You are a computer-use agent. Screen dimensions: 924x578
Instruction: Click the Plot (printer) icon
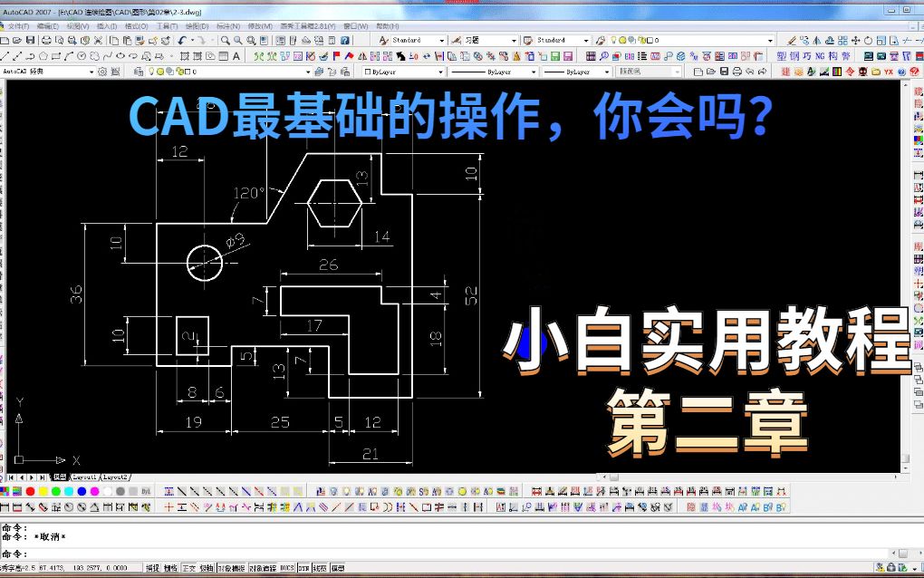click(45, 40)
